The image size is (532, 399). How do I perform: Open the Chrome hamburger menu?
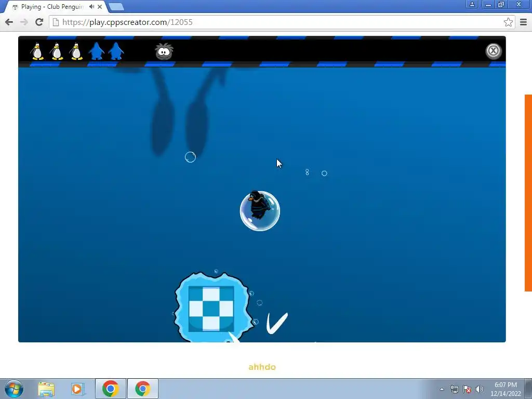pyautogui.click(x=523, y=22)
